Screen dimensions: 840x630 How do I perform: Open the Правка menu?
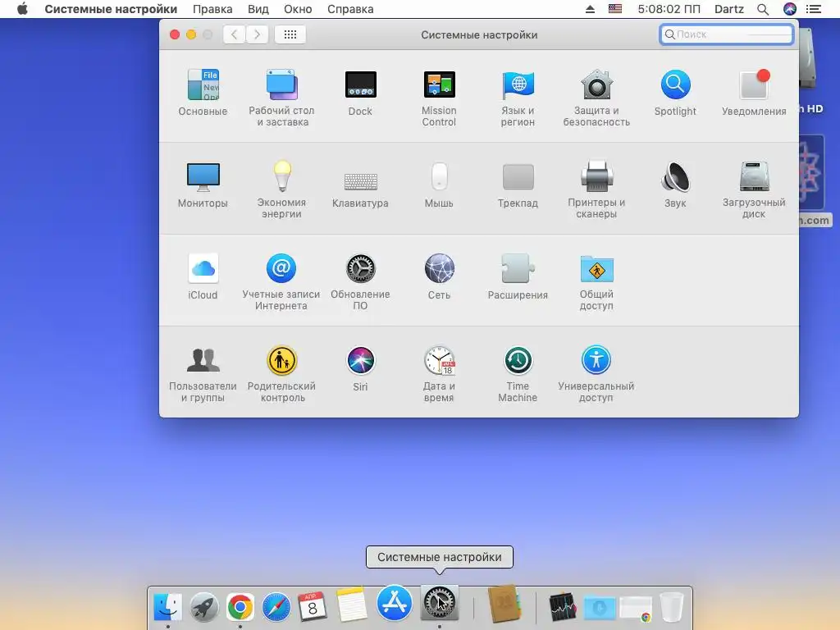[212, 9]
